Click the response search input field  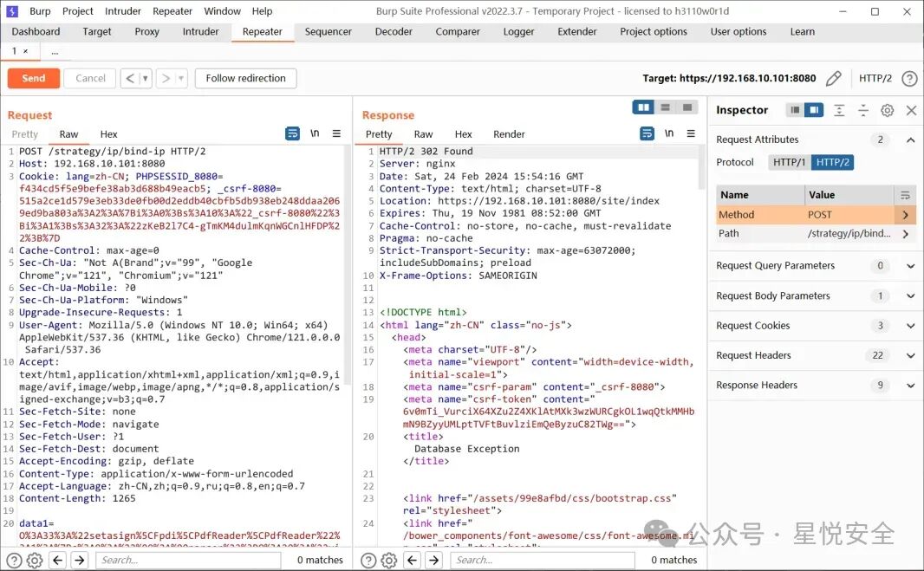point(543,560)
